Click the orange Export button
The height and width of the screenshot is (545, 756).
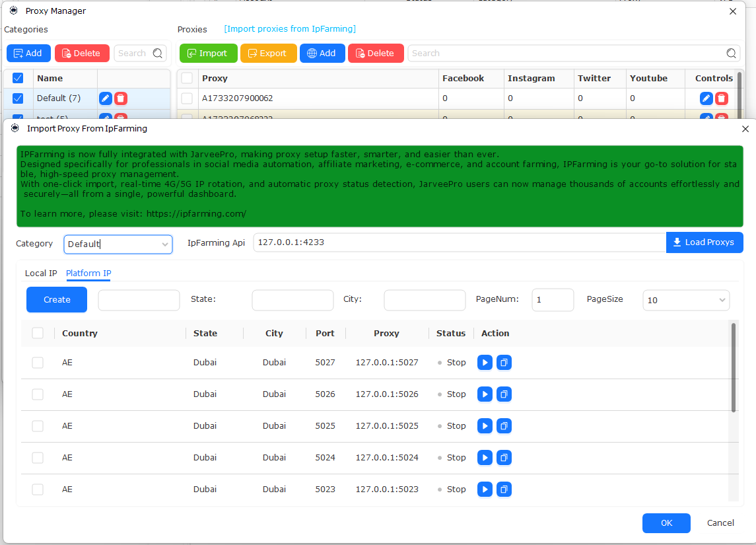click(268, 53)
